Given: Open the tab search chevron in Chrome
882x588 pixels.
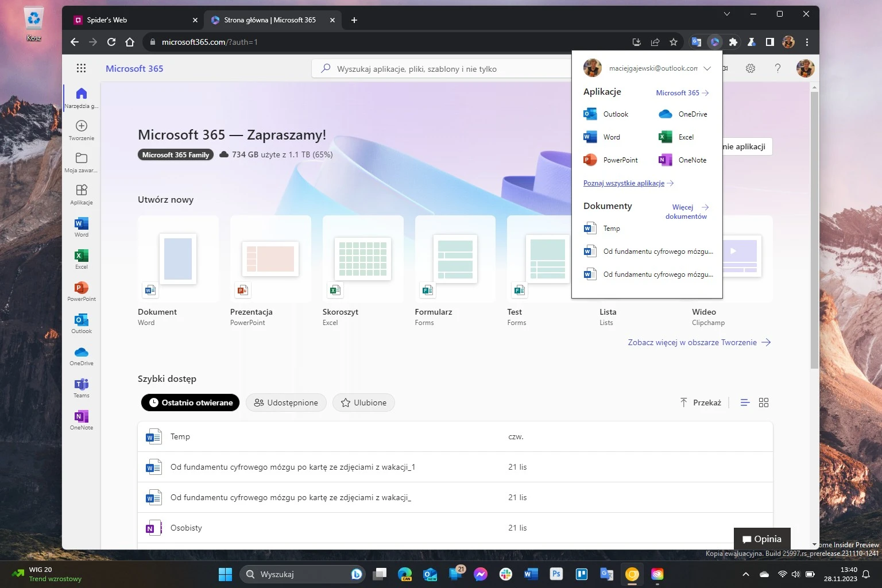Looking at the screenshot, I should pyautogui.click(x=726, y=14).
